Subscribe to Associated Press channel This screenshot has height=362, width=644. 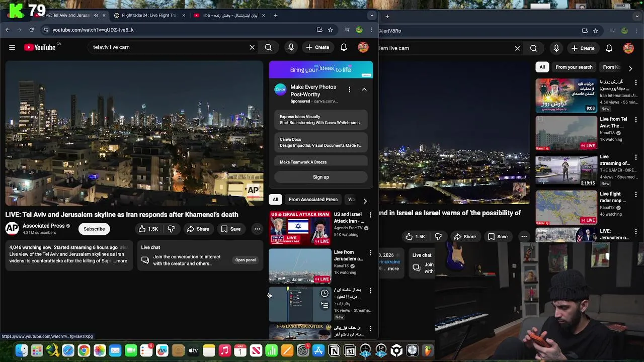[x=94, y=229]
